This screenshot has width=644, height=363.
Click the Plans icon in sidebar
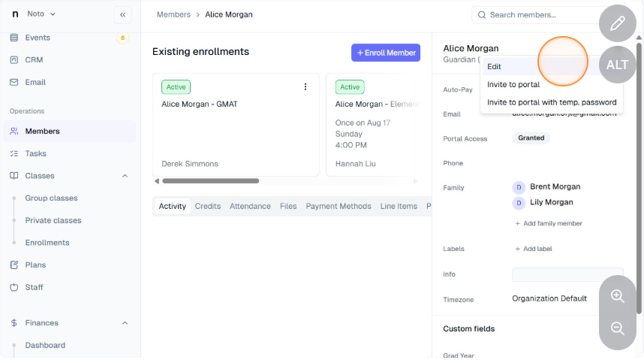[14, 265]
